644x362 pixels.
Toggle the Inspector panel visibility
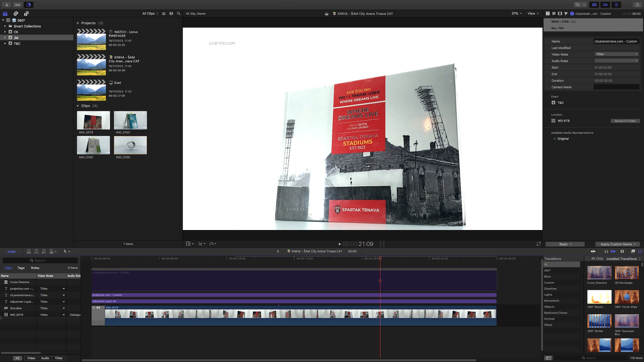pyautogui.click(x=616, y=5)
